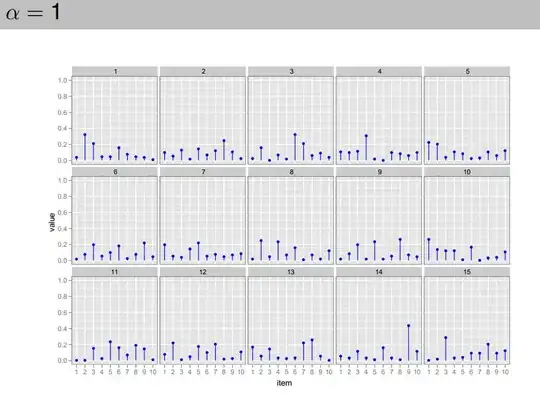Select facet header labeled 6
This screenshot has height=397, width=540.
(x=115, y=171)
